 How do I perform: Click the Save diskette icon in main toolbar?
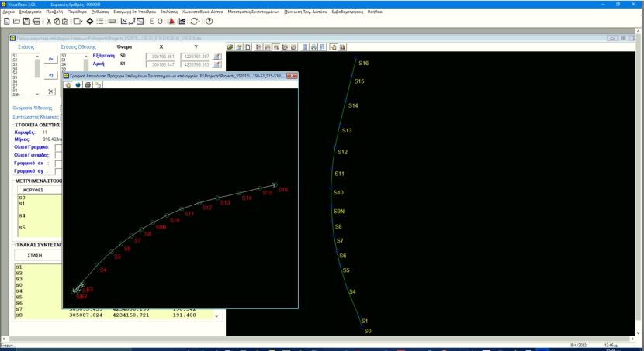26,21
